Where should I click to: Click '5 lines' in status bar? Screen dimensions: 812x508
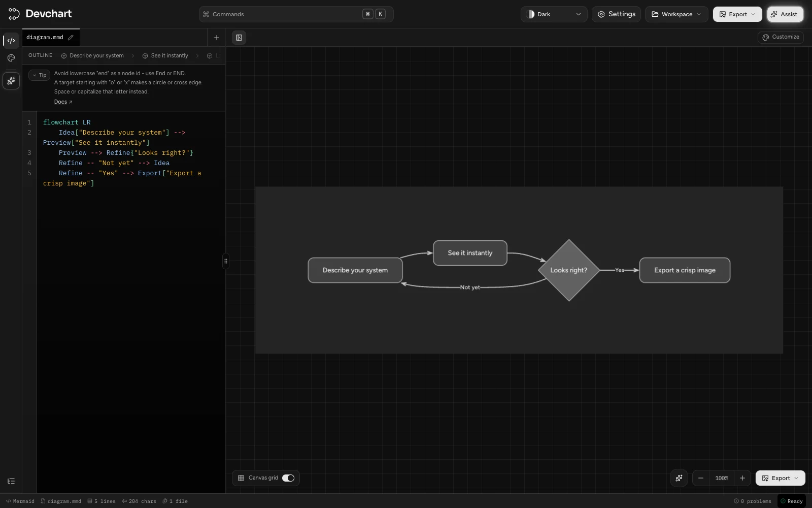(x=101, y=501)
